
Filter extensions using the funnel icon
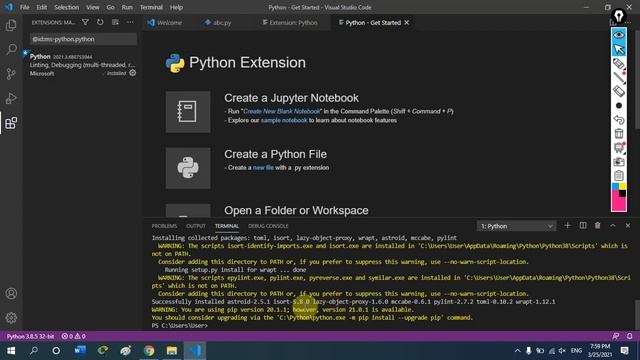[x=85, y=22]
